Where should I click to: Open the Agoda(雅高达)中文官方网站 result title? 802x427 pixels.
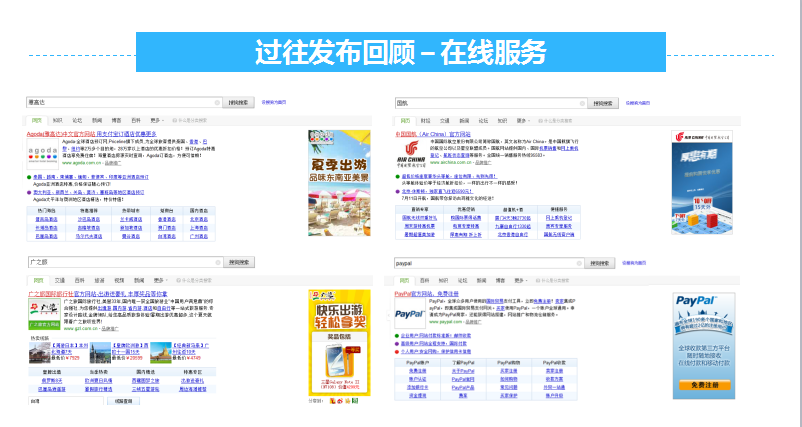(61, 134)
